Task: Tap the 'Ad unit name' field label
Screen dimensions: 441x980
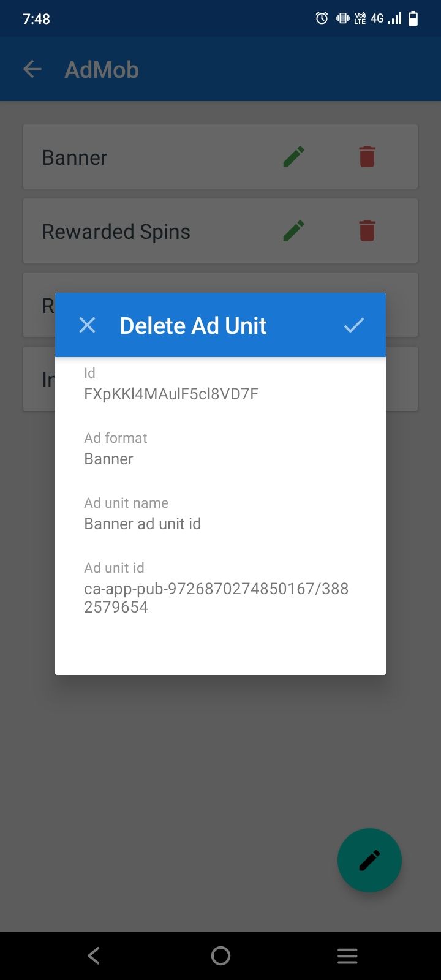Action: pyautogui.click(x=126, y=503)
